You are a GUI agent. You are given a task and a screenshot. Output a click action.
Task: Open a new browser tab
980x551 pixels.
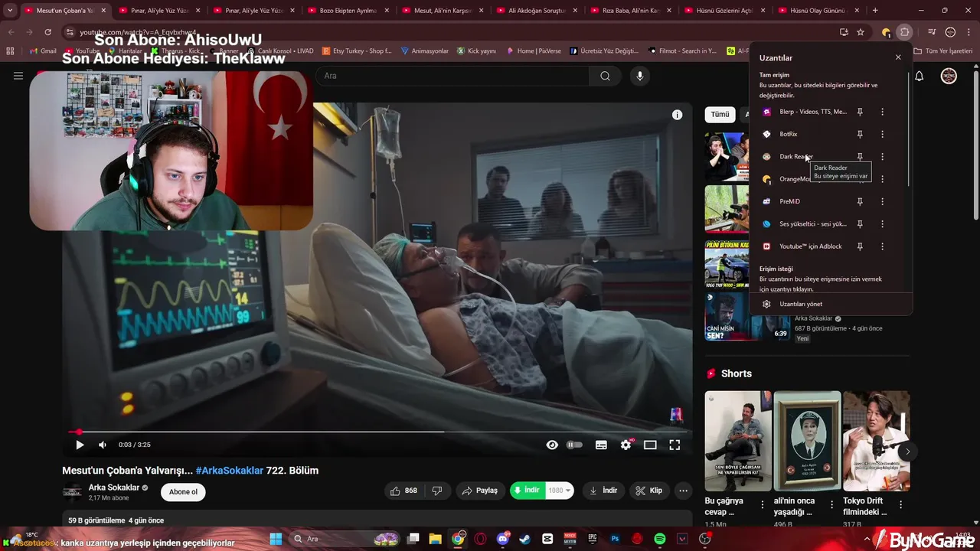pyautogui.click(x=875, y=11)
